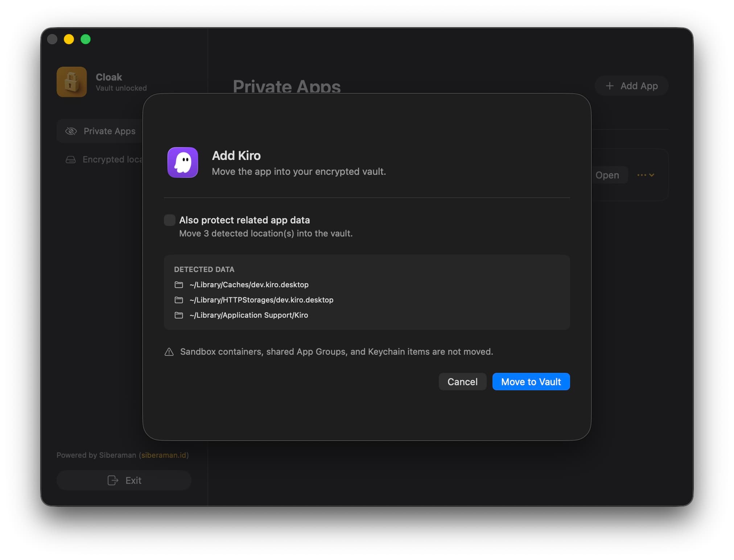Select Encrypted location in the sidebar
The height and width of the screenshot is (560, 734).
[100, 160]
